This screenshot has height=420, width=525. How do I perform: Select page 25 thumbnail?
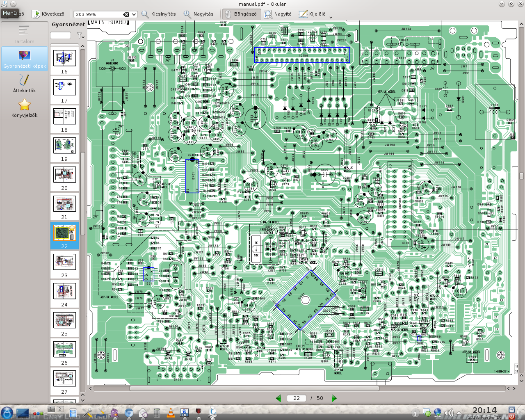(64, 324)
